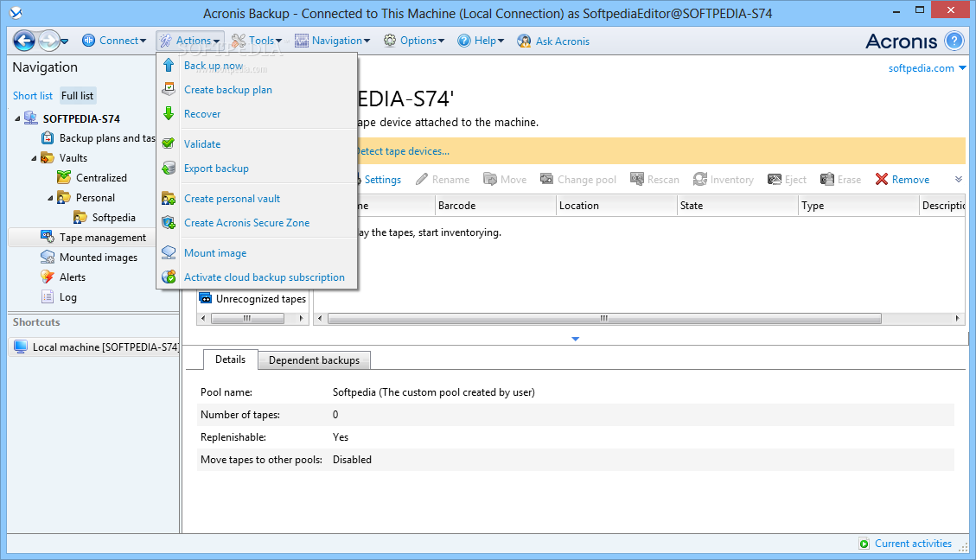The image size is (976, 560).
Task: Choose Activate cloud backup subscription entry
Action: [264, 277]
